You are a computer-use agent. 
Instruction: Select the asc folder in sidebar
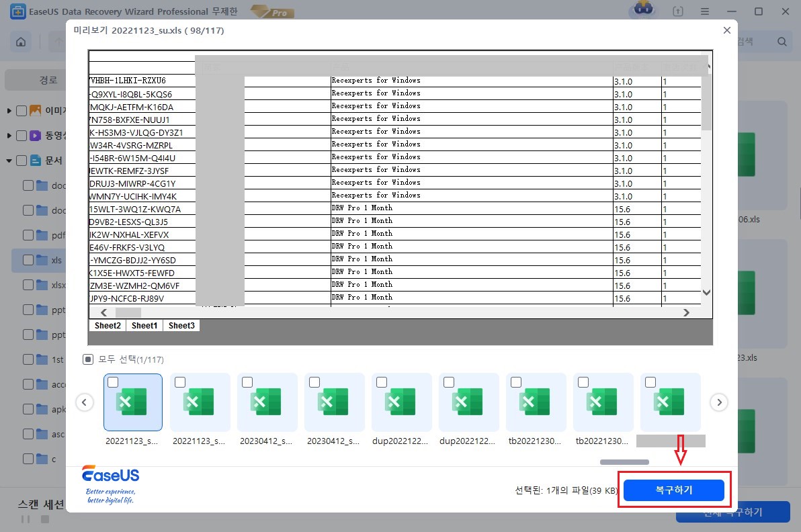[x=51, y=434]
